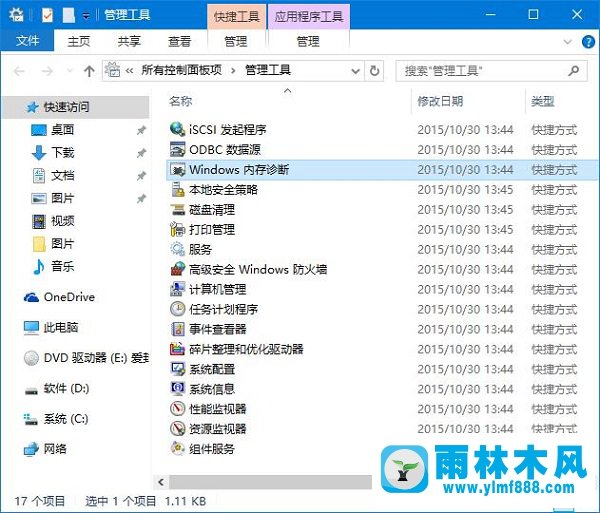Click the 资源监视器 icon

tap(178, 429)
